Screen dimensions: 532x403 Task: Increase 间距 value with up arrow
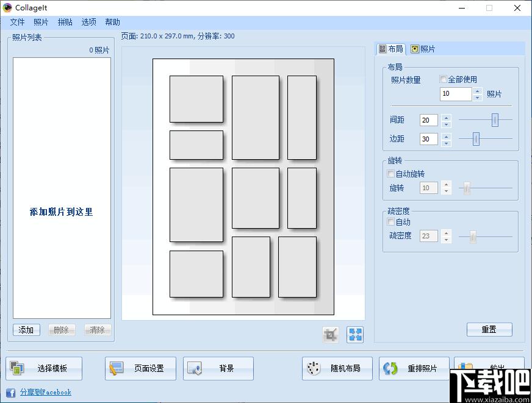point(446,117)
